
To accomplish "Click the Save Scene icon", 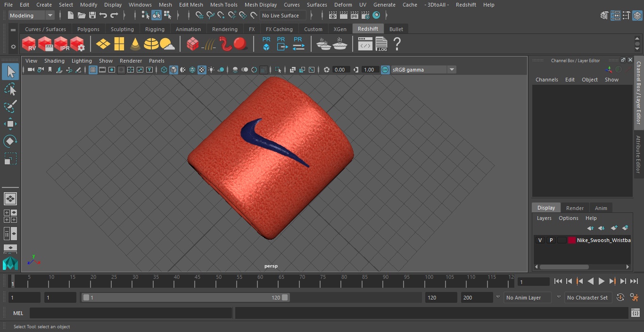I will tap(92, 16).
